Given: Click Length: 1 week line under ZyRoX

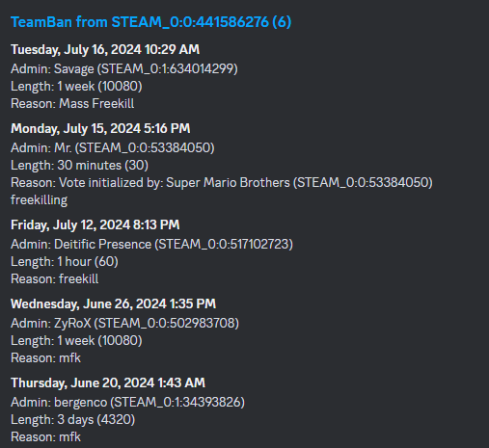Looking at the screenshot, I should (x=76, y=340).
